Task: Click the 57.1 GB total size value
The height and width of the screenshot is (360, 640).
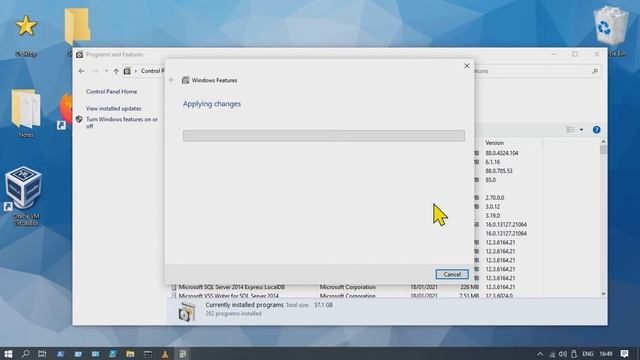Action: click(x=323, y=305)
